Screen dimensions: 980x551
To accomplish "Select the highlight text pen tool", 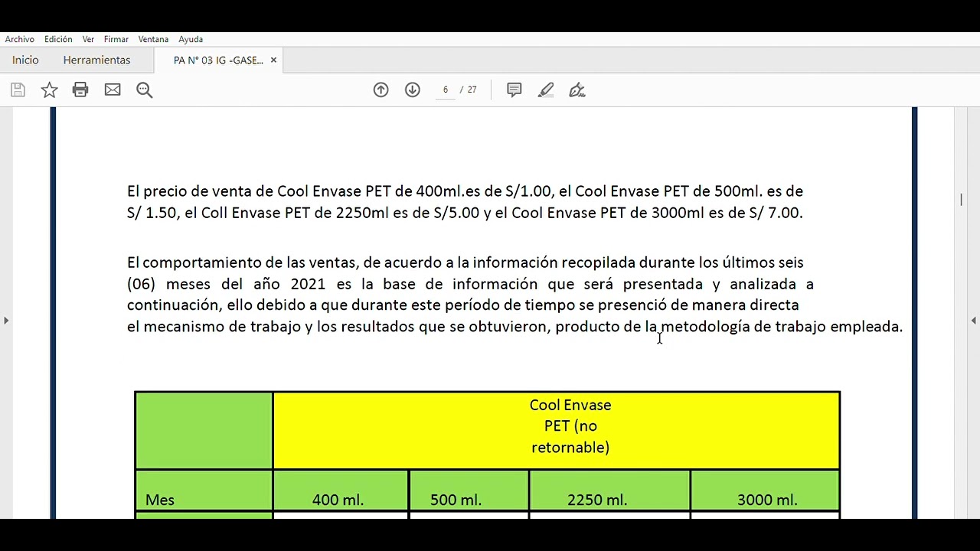I will (x=546, y=90).
